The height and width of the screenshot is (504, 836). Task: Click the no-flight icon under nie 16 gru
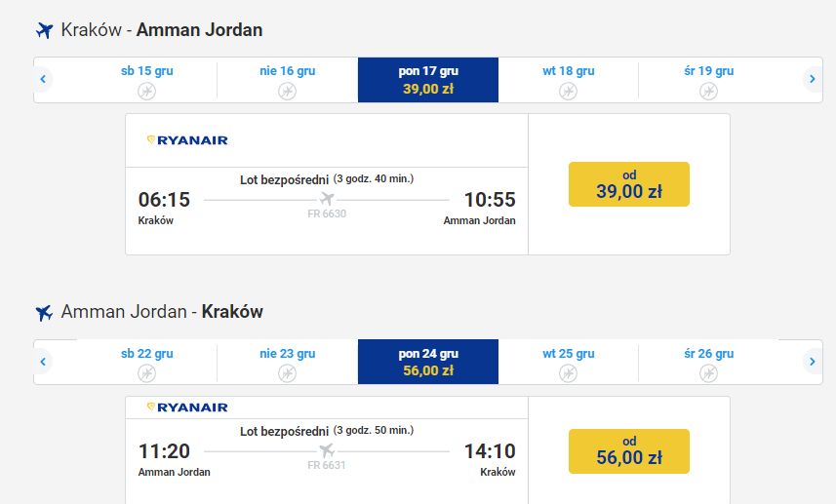point(288,92)
